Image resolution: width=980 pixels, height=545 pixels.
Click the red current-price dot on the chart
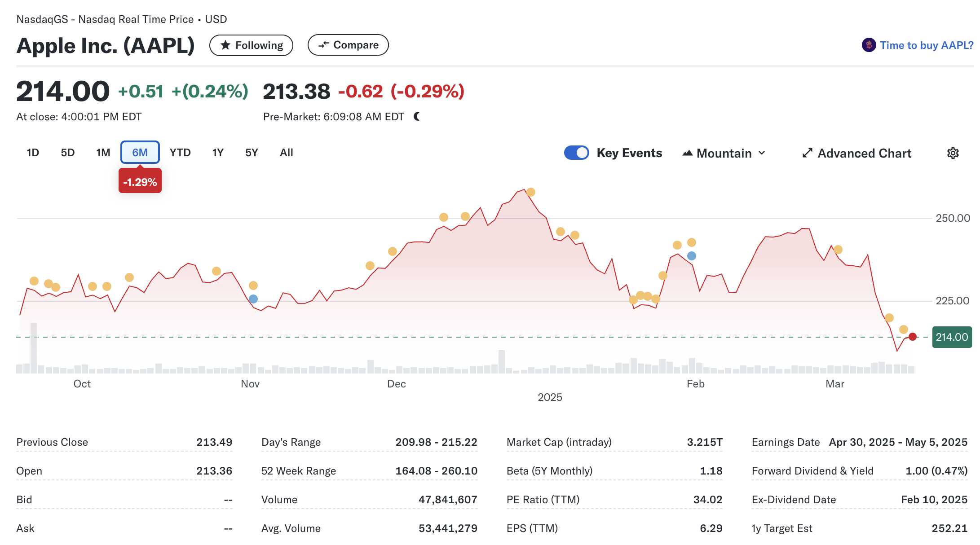[913, 337]
